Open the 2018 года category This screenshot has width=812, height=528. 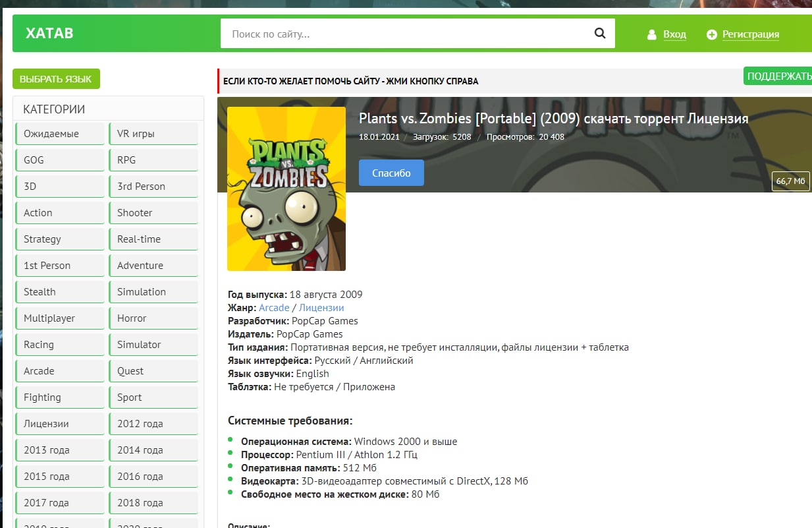153,502
